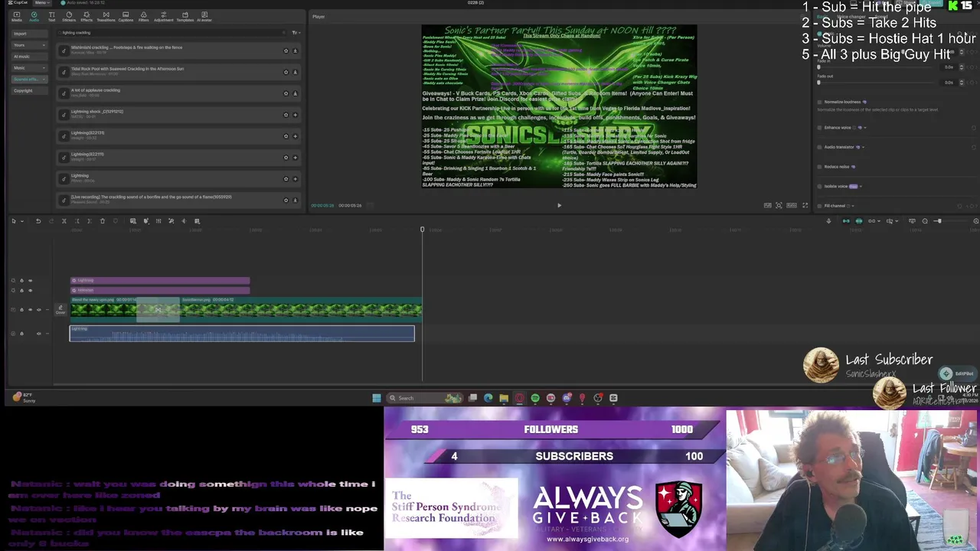
Task: Toggle auto snapping in timeline
Action: [x=859, y=221]
